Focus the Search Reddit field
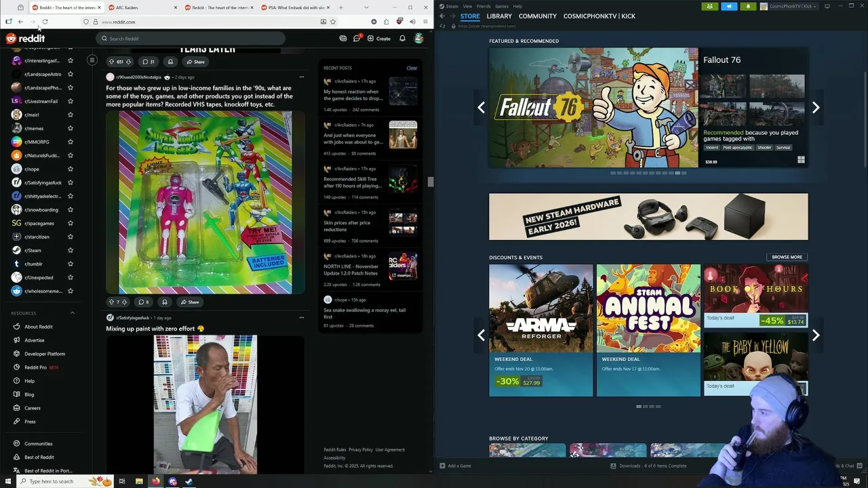The width and height of the screenshot is (868, 488). click(190, 39)
